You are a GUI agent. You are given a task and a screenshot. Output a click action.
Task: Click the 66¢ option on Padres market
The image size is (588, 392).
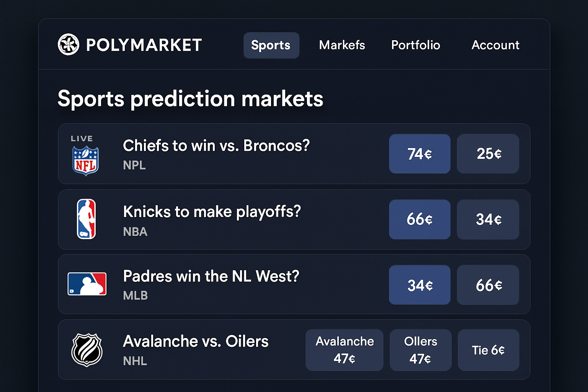pos(488,285)
